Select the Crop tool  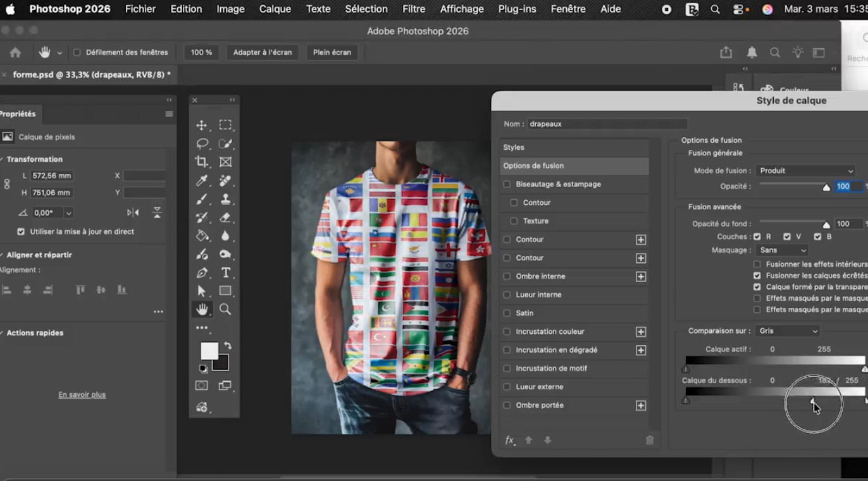tap(202, 162)
